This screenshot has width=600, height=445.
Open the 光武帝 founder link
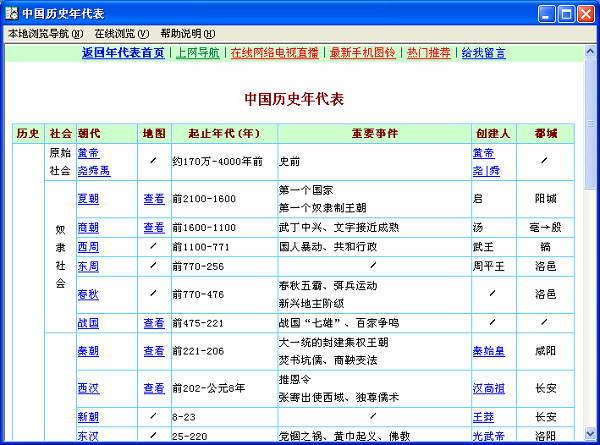(x=489, y=436)
